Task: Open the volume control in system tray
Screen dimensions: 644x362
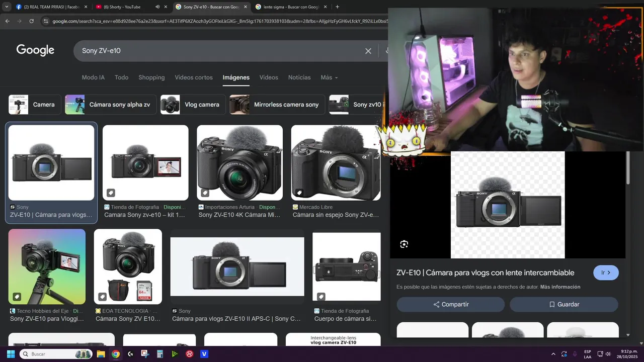Action: pyautogui.click(x=608, y=354)
